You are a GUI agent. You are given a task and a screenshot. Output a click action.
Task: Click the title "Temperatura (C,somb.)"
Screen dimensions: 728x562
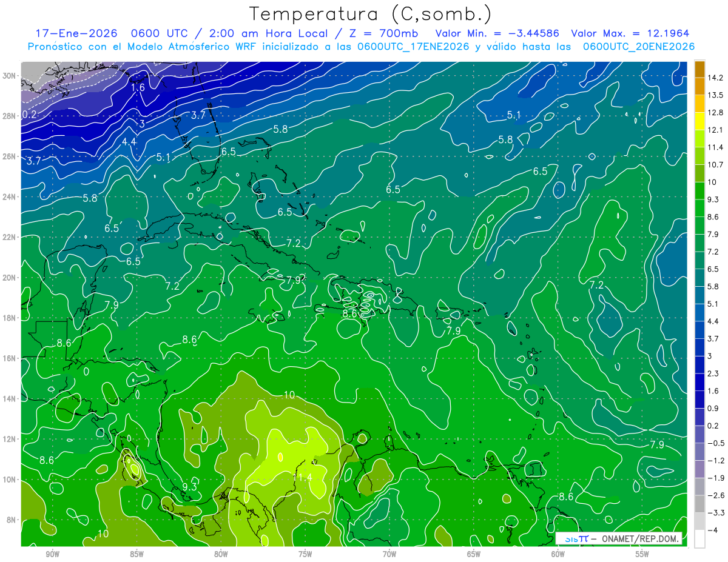coord(371,14)
